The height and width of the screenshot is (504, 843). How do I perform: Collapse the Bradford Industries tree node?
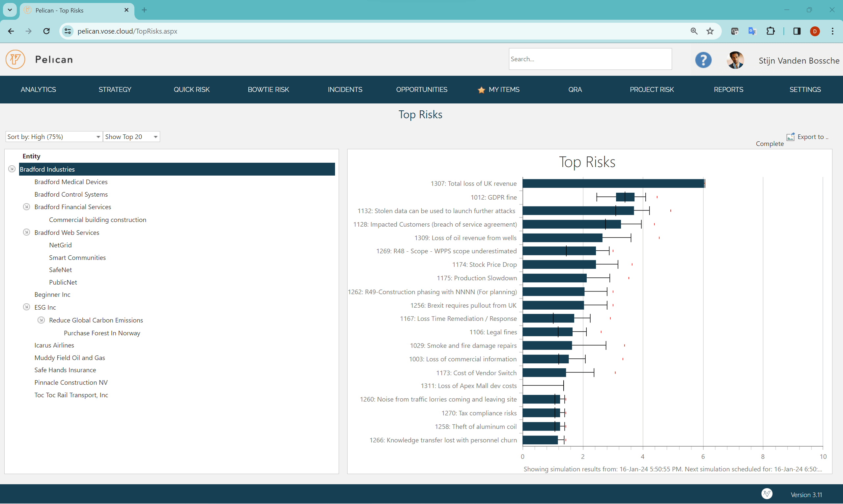12,169
